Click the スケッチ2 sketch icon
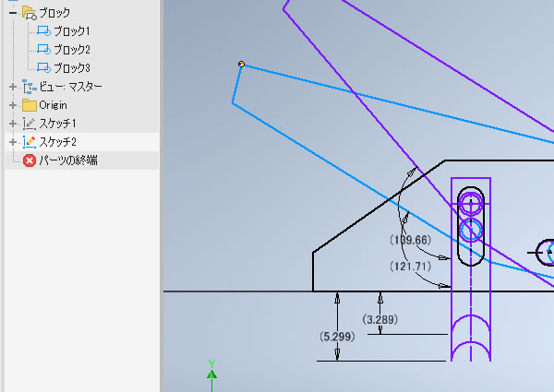This screenshot has width=554, height=392. tap(29, 142)
